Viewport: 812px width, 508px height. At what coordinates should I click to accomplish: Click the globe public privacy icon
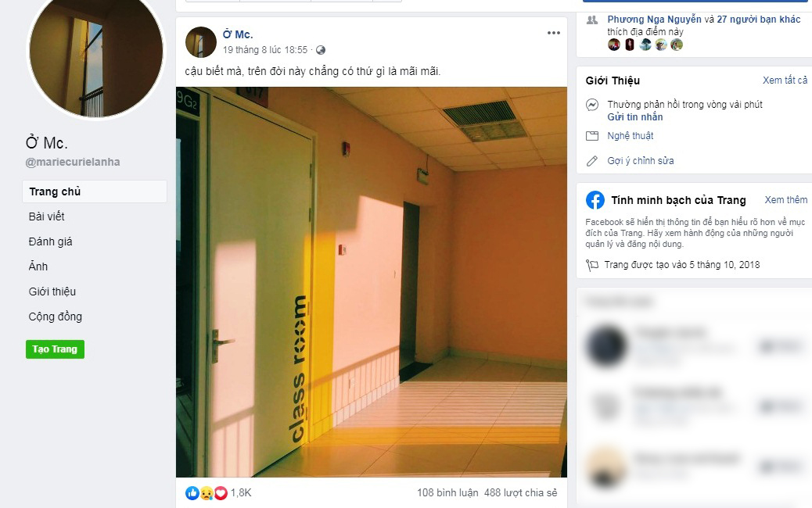pyautogui.click(x=321, y=50)
